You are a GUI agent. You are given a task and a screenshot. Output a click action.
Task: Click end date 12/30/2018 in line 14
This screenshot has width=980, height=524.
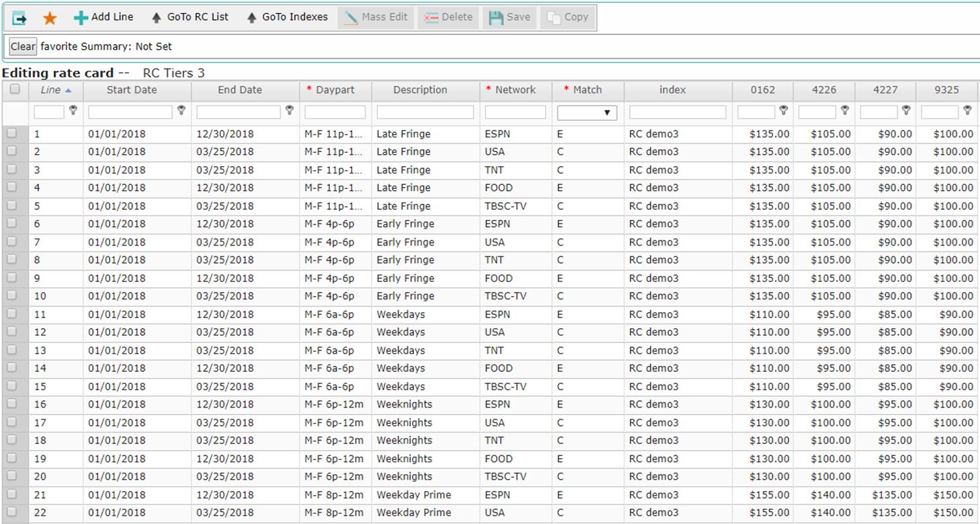click(225, 368)
